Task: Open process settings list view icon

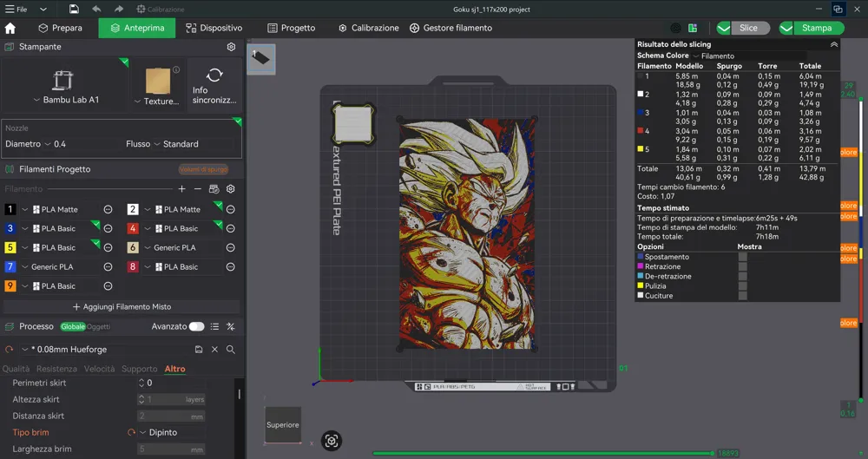Action: (214, 326)
